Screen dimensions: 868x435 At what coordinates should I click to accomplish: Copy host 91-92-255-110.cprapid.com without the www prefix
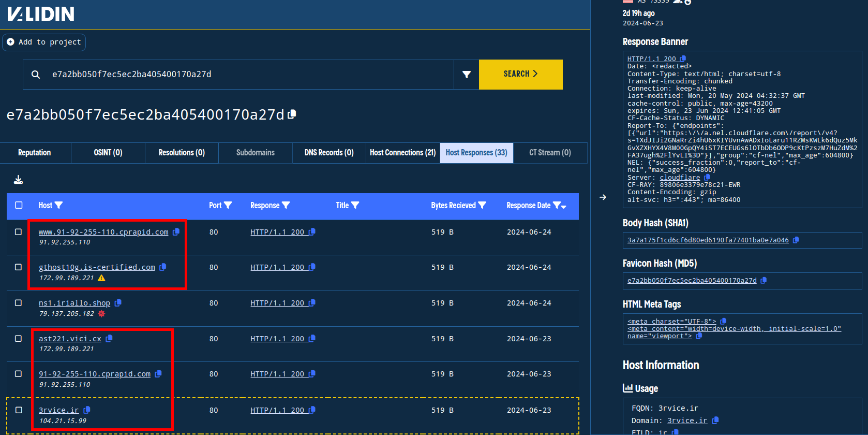[158, 374]
